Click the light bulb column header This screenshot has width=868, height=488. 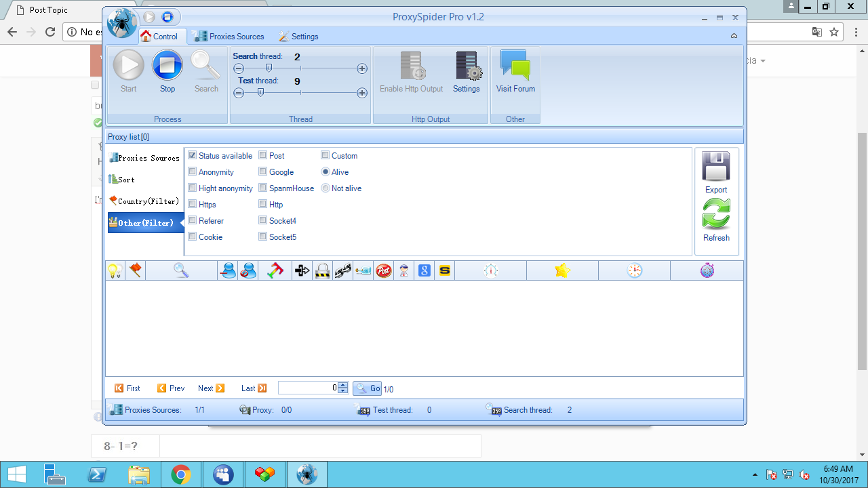(115, 271)
